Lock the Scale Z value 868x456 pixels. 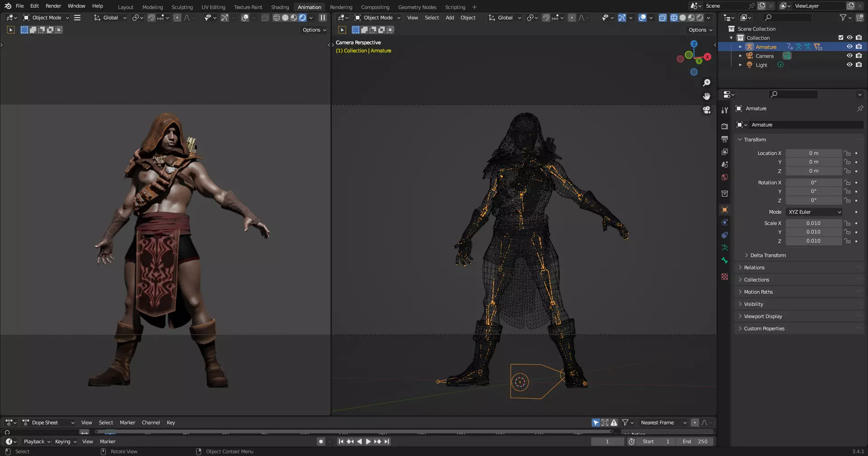tap(847, 241)
